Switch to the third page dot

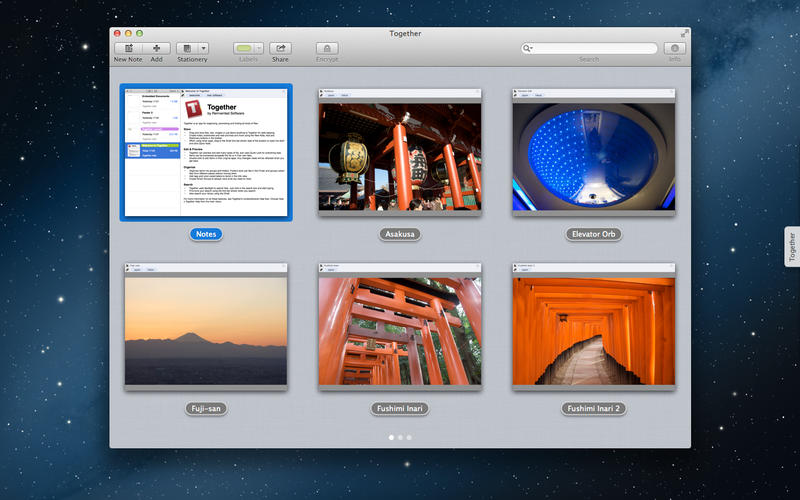click(409, 437)
